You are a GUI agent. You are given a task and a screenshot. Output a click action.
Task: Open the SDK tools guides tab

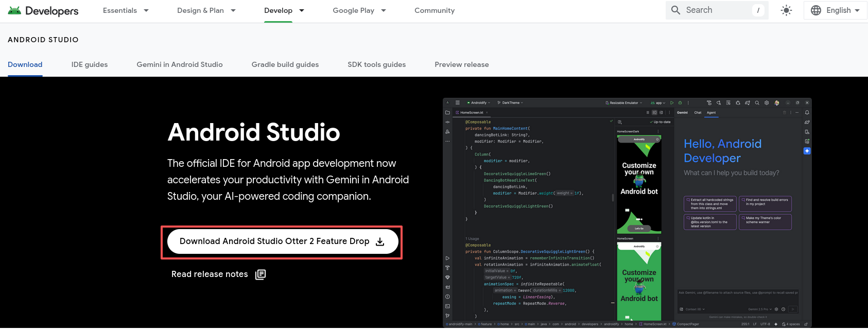377,64
